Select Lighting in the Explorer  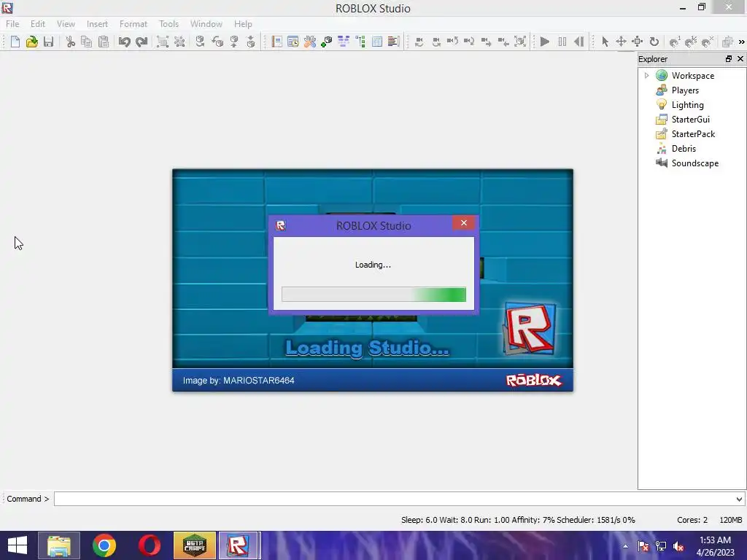pos(687,105)
